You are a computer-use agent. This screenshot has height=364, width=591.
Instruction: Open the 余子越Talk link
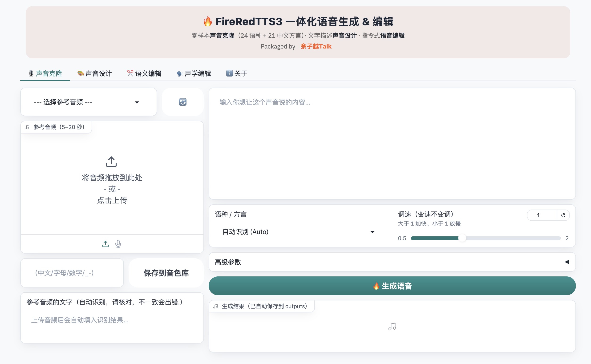coord(316,46)
